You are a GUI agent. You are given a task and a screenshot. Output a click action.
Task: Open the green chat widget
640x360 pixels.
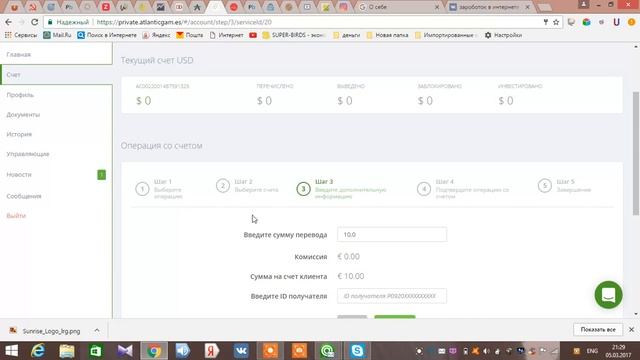[x=608, y=295]
